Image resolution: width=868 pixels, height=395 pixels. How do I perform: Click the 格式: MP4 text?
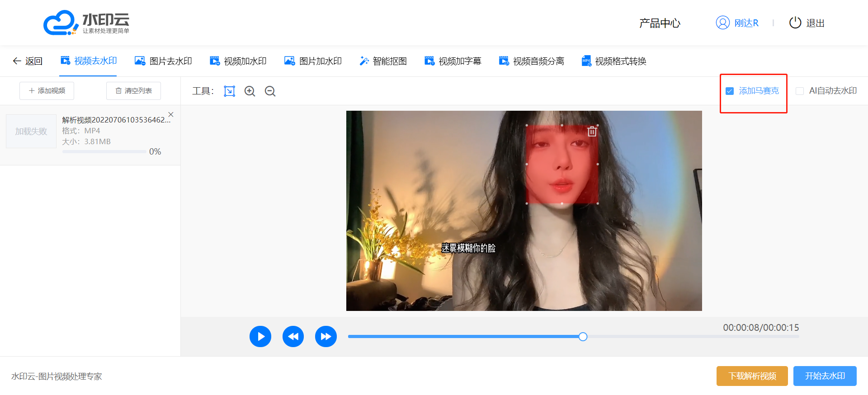81,131
